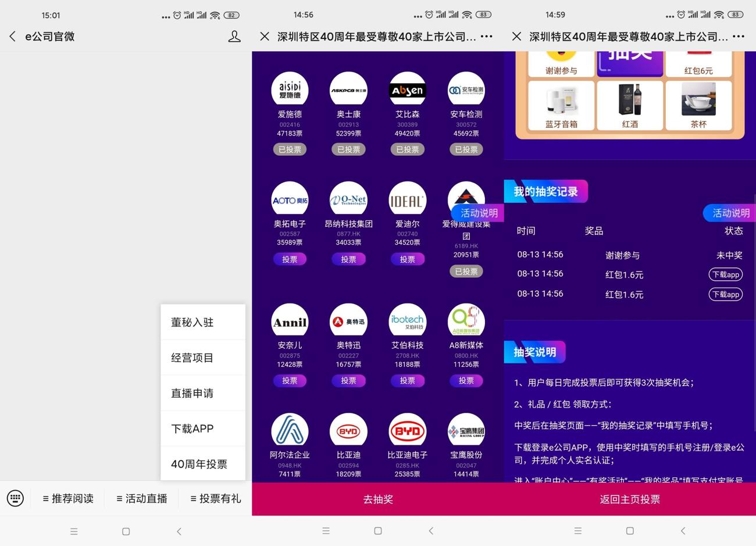The width and height of the screenshot is (756, 546).
Task: Select the 奥拓电子 AOTO company logo
Action: (x=290, y=198)
